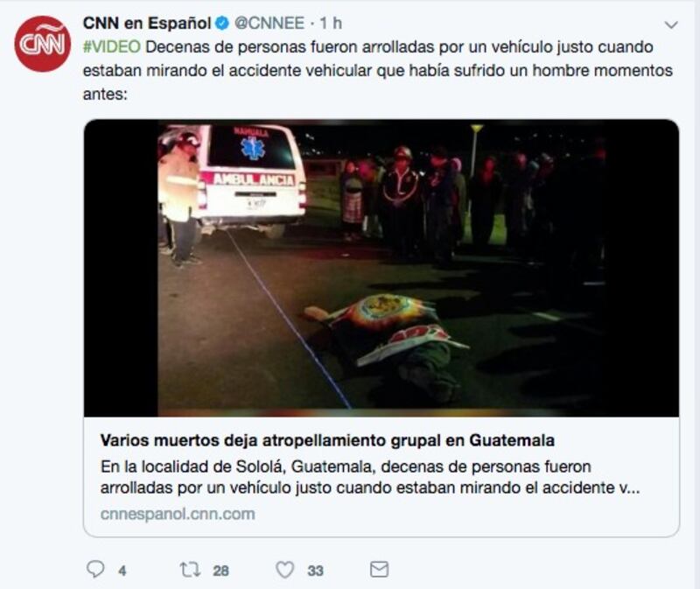Click the blue verified badge icon

point(222,24)
